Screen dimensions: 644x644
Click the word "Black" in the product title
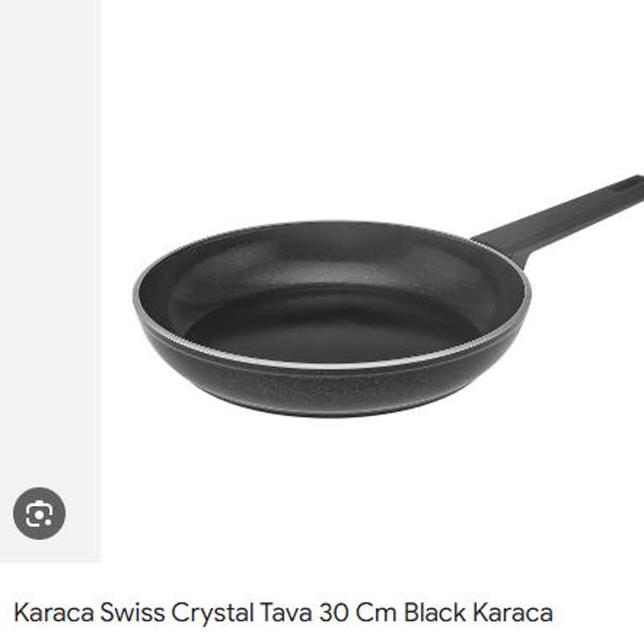tap(435, 613)
